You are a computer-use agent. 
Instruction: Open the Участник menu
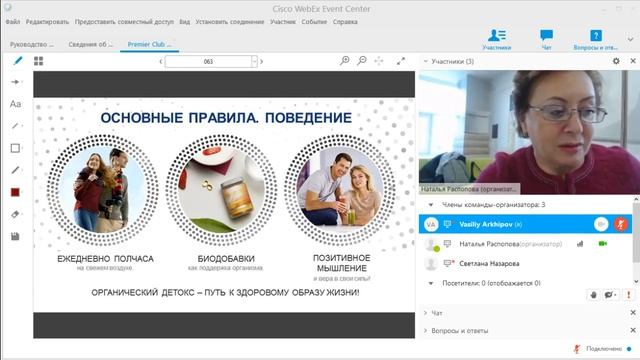[x=283, y=22]
